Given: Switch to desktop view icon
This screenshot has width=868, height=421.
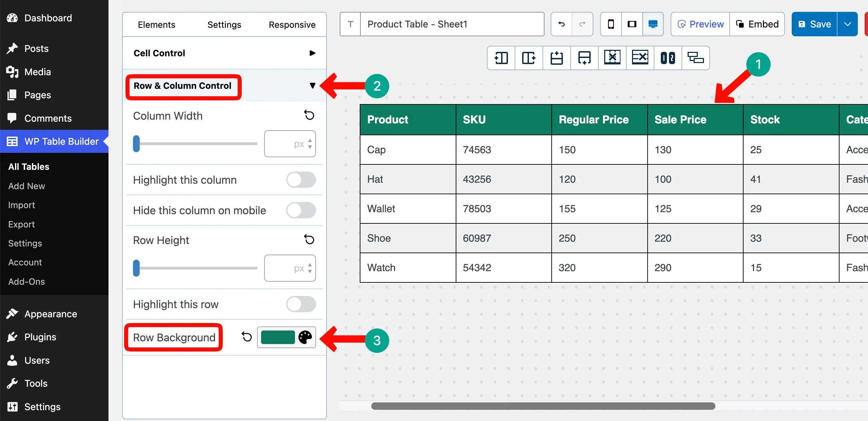Looking at the screenshot, I should point(653,24).
